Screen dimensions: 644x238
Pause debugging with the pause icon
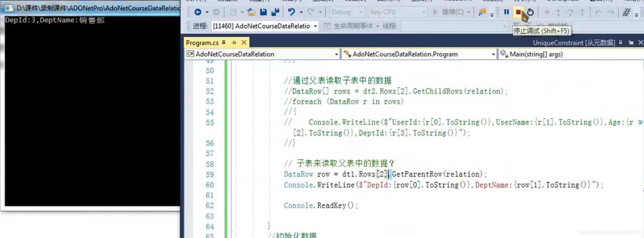(506, 12)
